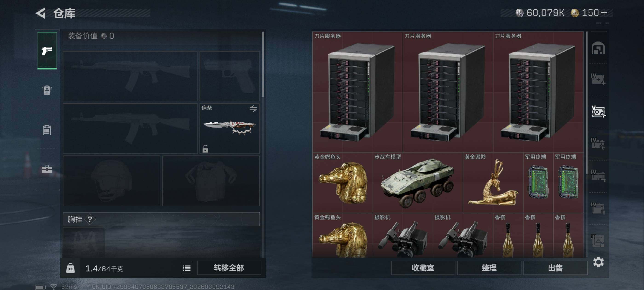Click the gear settings icon
Image resolution: width=644 pixels, height=290 pixels.
pyautogui.click(x=598, y=262)
